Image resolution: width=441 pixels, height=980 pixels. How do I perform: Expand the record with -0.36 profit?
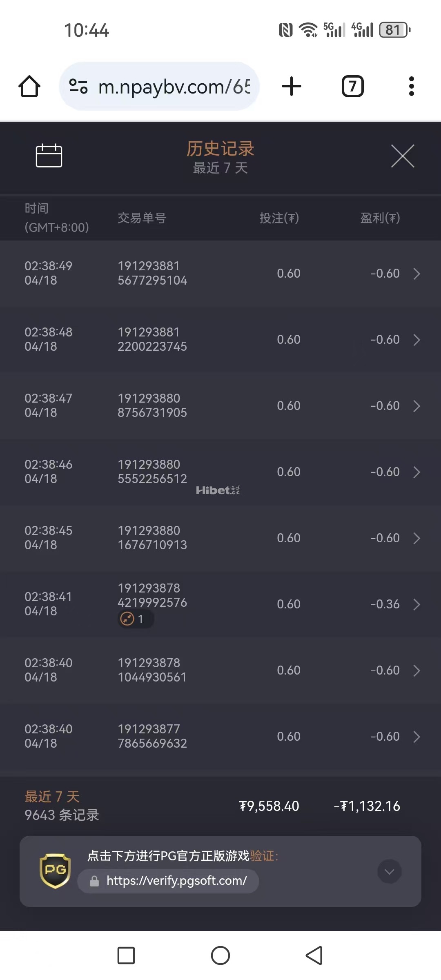point(416,604)
